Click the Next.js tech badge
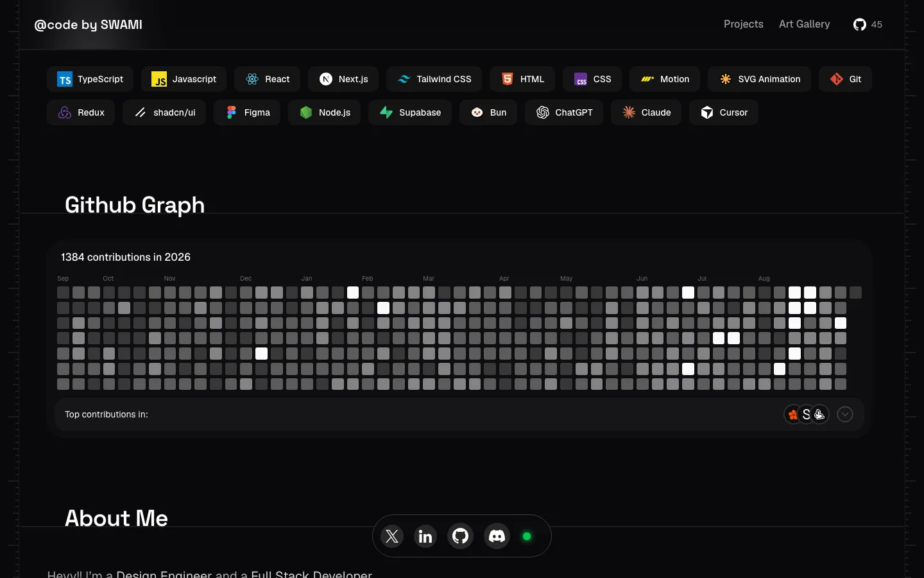Image resolution: width=924 pixels, height=578 pixels. (x=343, y=79)
